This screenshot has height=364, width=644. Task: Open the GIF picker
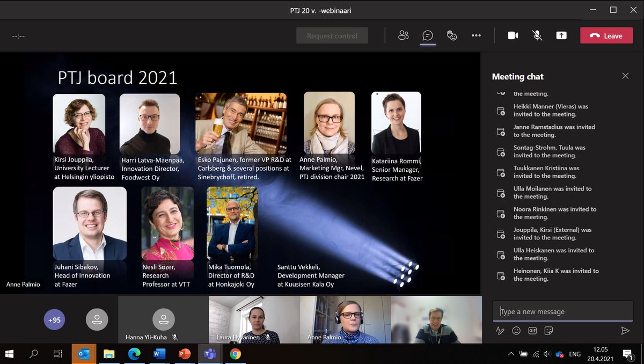(x=532, y=331)
